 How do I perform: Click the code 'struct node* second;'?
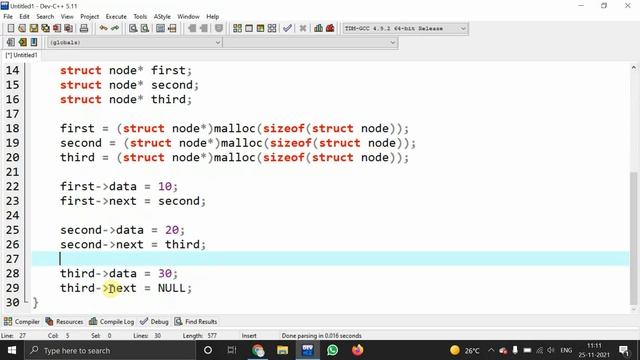(x=129, y=85)
